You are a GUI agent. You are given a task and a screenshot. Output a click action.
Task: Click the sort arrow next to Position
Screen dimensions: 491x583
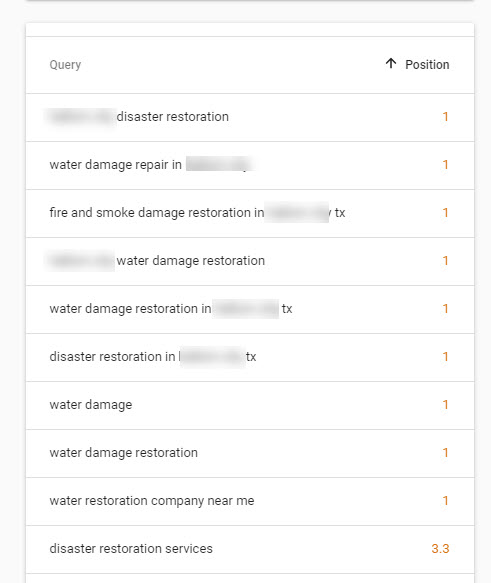[391, 64]
